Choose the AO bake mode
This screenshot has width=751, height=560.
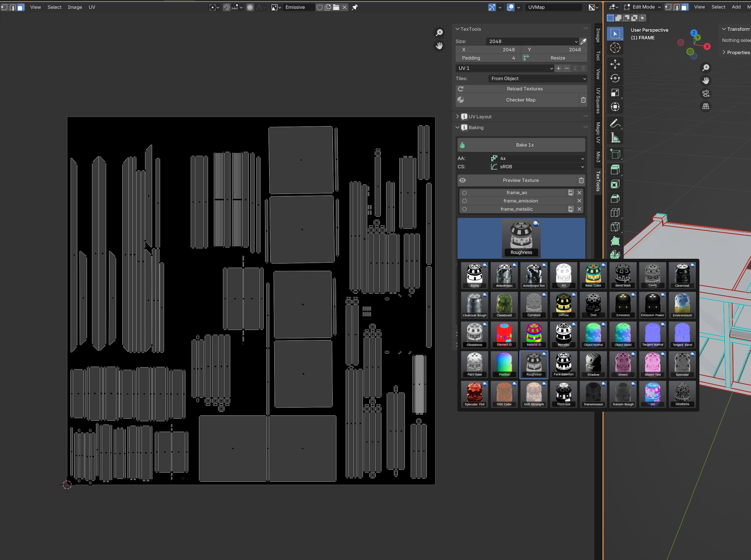(x=564, y=276)
